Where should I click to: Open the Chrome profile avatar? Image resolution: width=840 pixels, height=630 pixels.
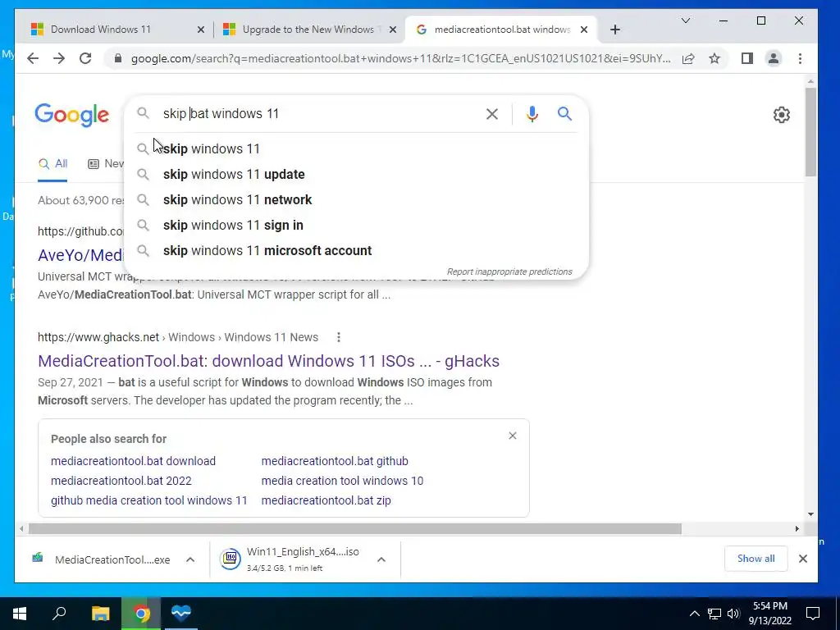click(x=773, y=58)
